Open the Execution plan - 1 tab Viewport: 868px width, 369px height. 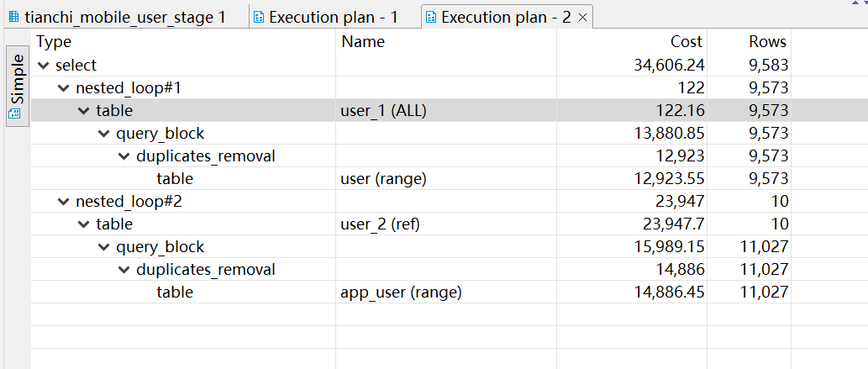(333, 17)
